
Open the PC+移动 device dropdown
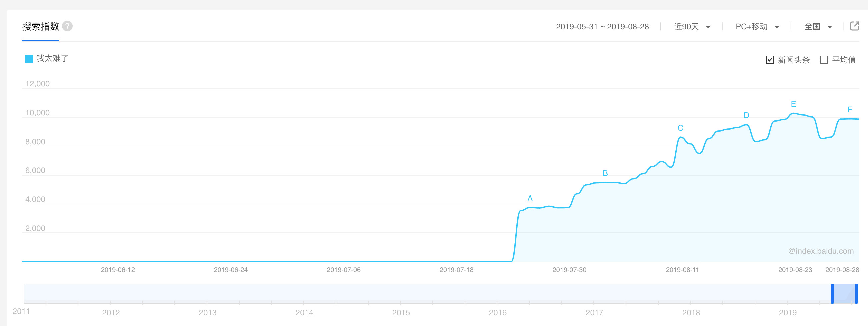pyautogui.click(x=757, y=27)
